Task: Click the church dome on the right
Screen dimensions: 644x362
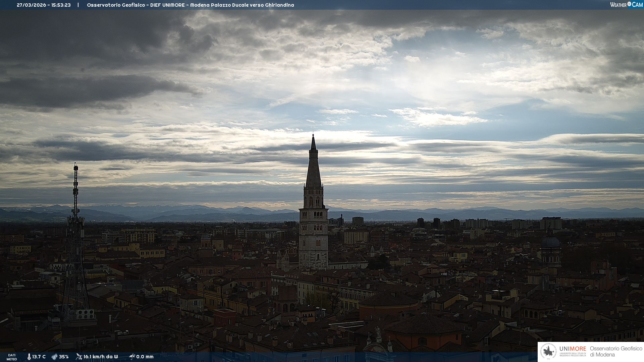Action: click(550, 242)
